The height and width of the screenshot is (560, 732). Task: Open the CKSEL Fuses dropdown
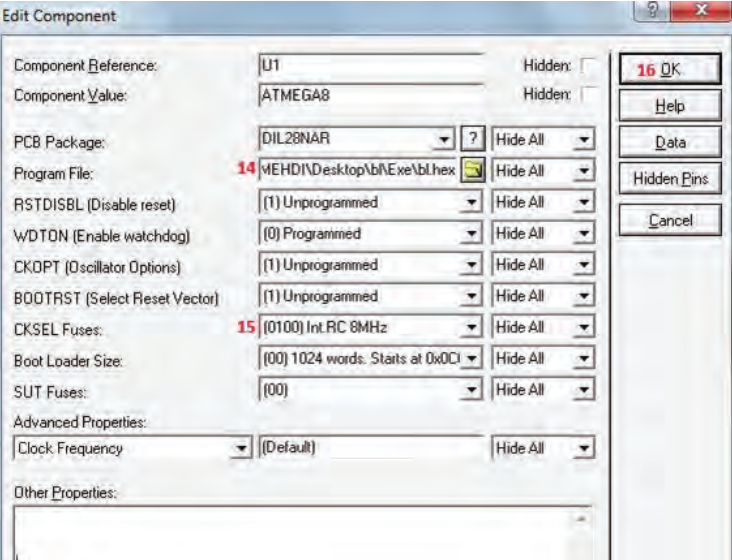pos(472,327)
